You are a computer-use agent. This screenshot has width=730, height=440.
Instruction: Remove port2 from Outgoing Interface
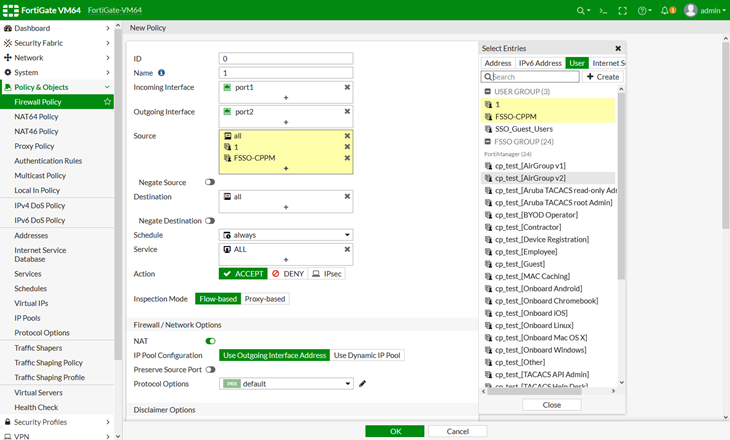(347, 111)
